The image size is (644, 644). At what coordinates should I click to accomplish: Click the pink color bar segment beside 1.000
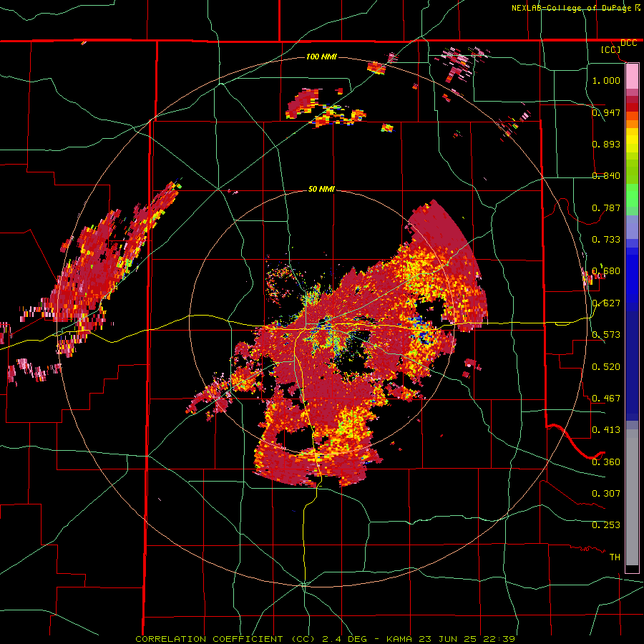click(632, 77)
